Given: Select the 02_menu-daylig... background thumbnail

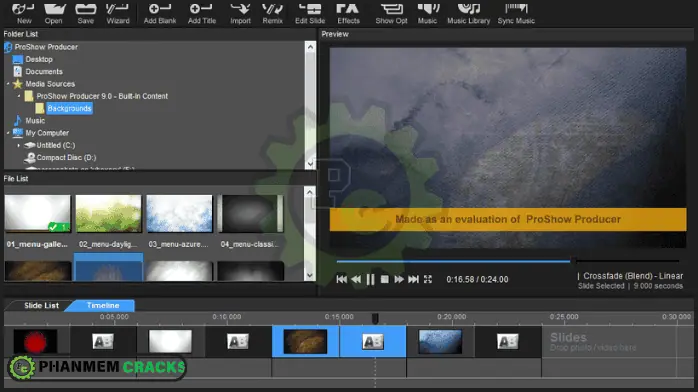Looking at the screenshot, I should point(109,214).
